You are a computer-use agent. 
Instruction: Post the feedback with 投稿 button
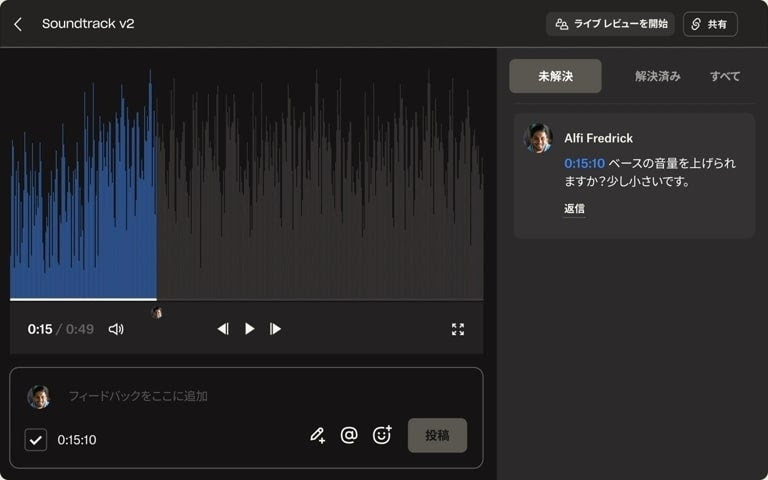point(437,435)
